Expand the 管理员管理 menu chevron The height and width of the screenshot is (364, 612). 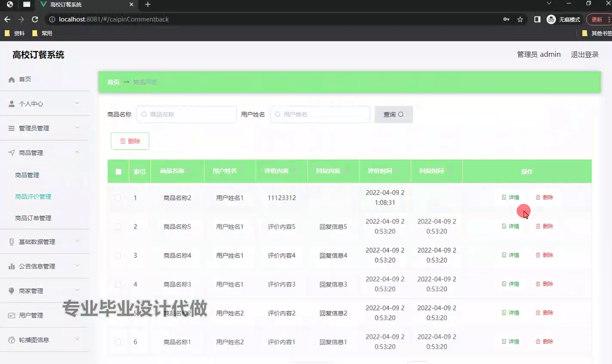tap(77, 127)
